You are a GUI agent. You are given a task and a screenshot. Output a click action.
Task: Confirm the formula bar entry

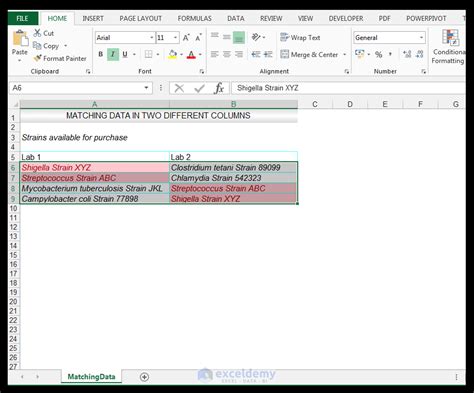click(199, 88)
